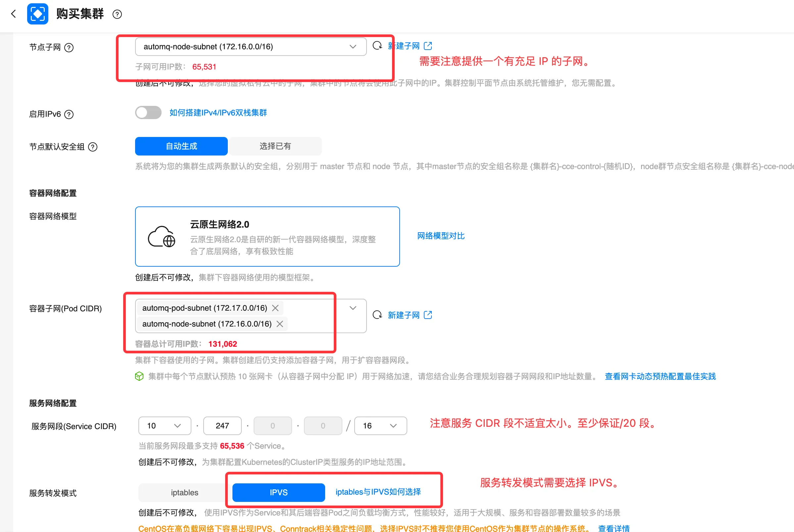
Task: Click the help icon beside 节点子网 label
Action: [69, 48]
